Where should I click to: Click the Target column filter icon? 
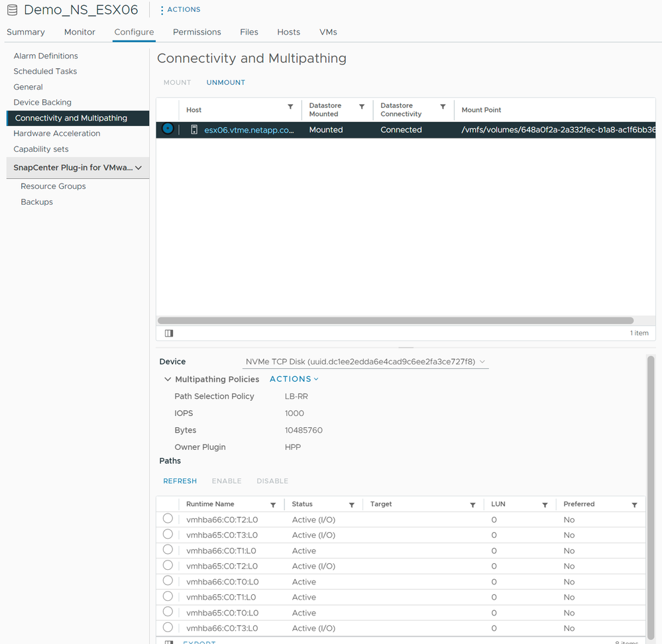(472, 505)
